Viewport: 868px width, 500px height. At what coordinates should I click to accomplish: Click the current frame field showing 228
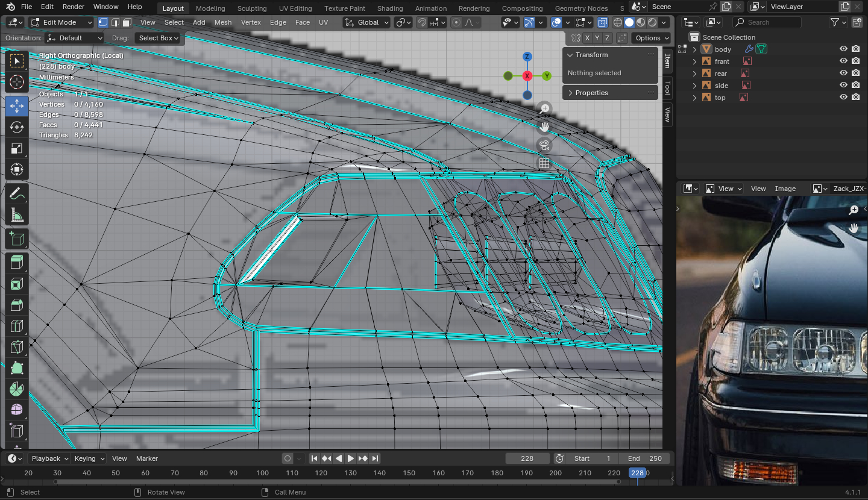pos(527,458)
